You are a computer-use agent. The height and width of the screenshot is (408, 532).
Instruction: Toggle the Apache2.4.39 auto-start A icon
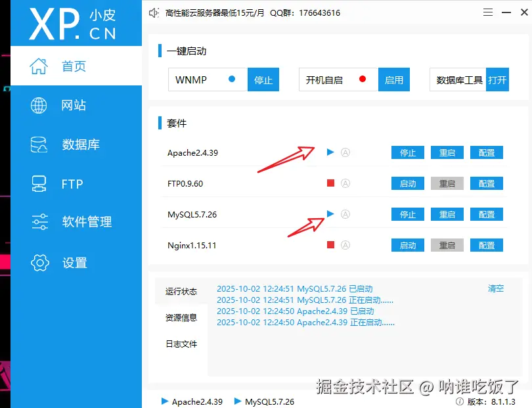pyautogui.click(x=345, y=152)
